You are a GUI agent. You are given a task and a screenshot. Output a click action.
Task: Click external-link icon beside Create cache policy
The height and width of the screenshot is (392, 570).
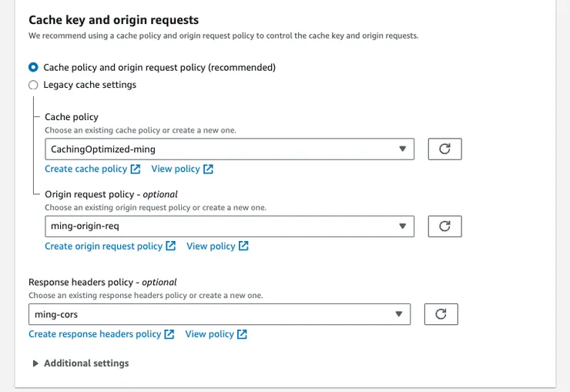coord(136,169)
